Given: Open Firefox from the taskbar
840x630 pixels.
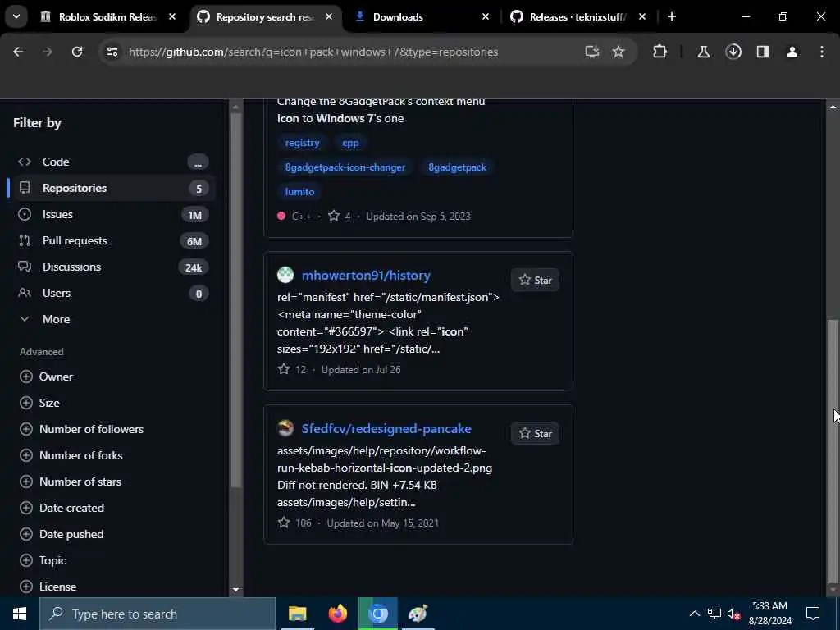Looking at the screenshot, I should pyautogui.click(x=337, y=614).
